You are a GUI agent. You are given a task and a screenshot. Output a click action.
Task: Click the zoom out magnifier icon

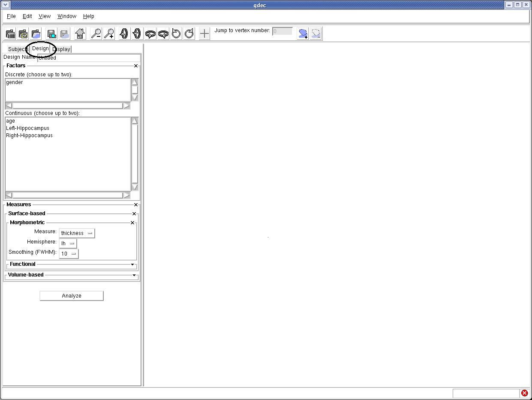(96, 33)
